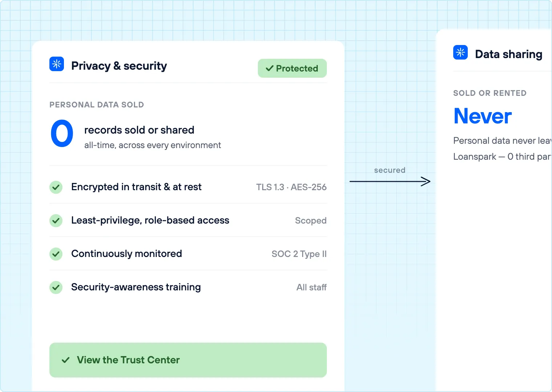
Task: Click the large blue zero figure
Action: 62,134
